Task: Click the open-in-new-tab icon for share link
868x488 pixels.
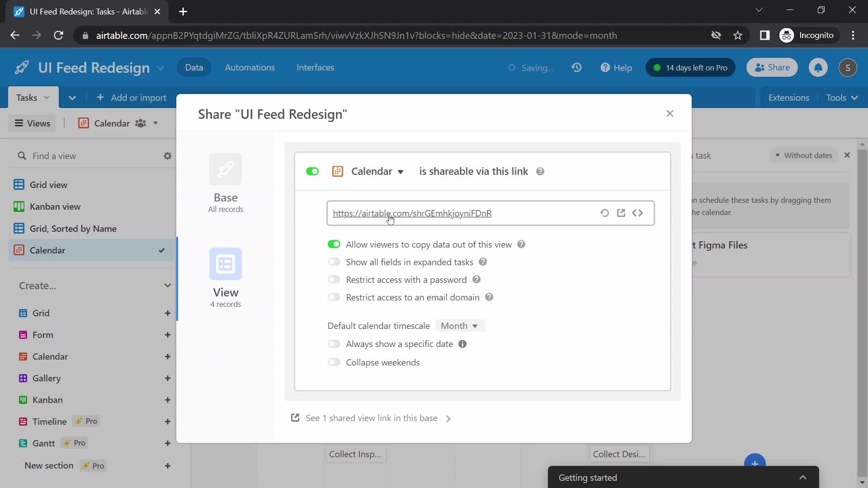Action: [x=621, y=213]
